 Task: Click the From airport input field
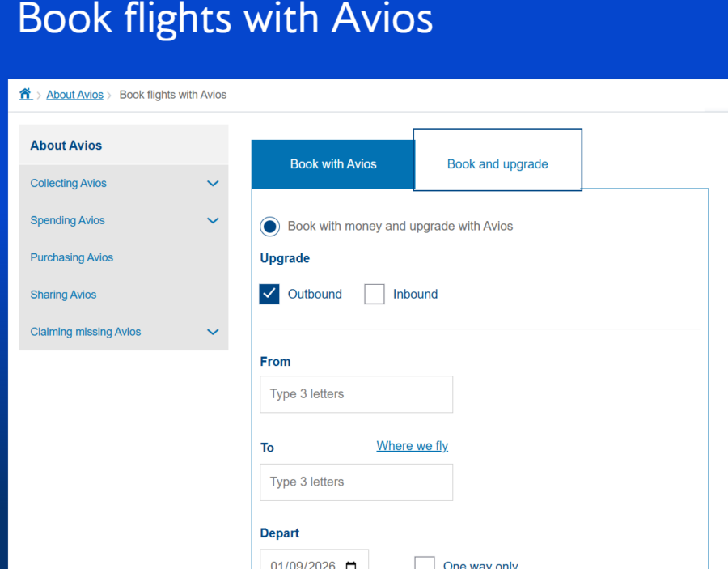click(356, 394)
